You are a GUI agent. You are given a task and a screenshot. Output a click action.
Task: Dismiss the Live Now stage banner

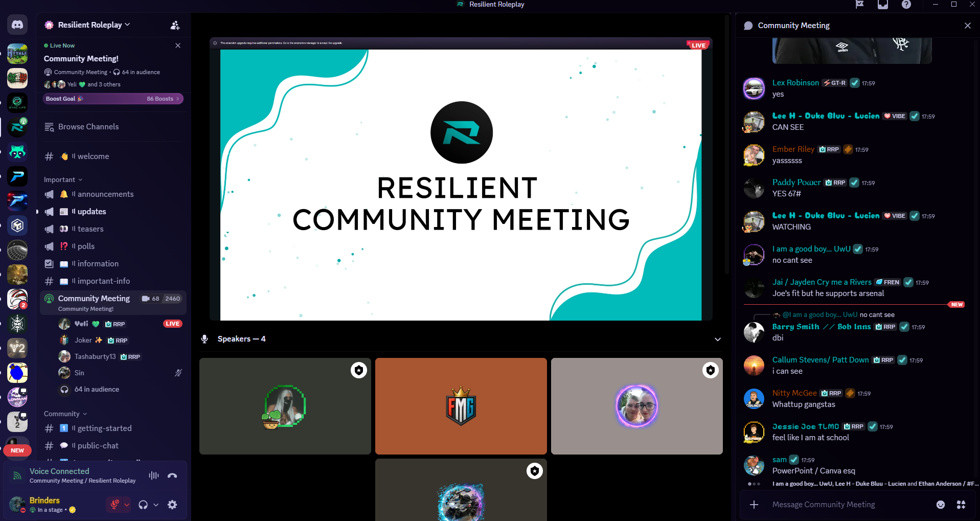[178, 46]
